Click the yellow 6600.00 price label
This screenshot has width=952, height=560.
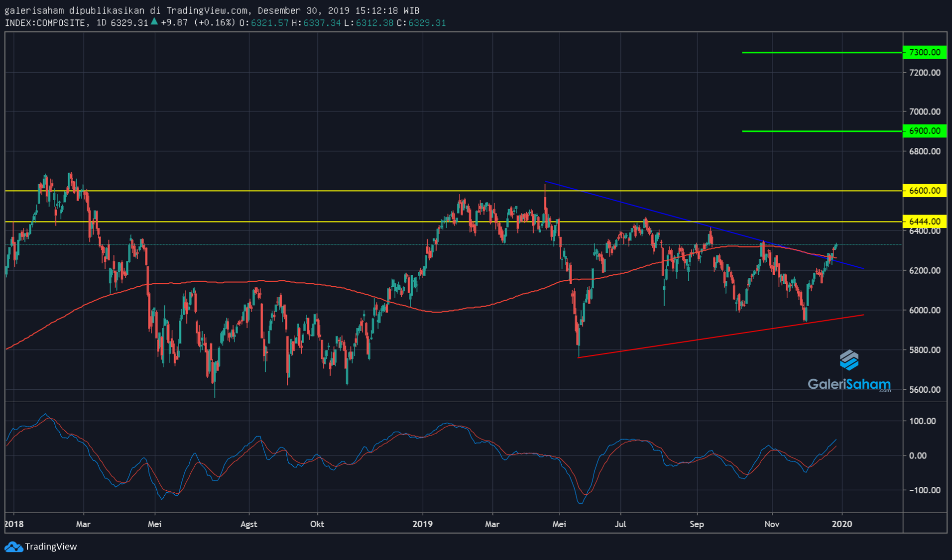[925, 191]
